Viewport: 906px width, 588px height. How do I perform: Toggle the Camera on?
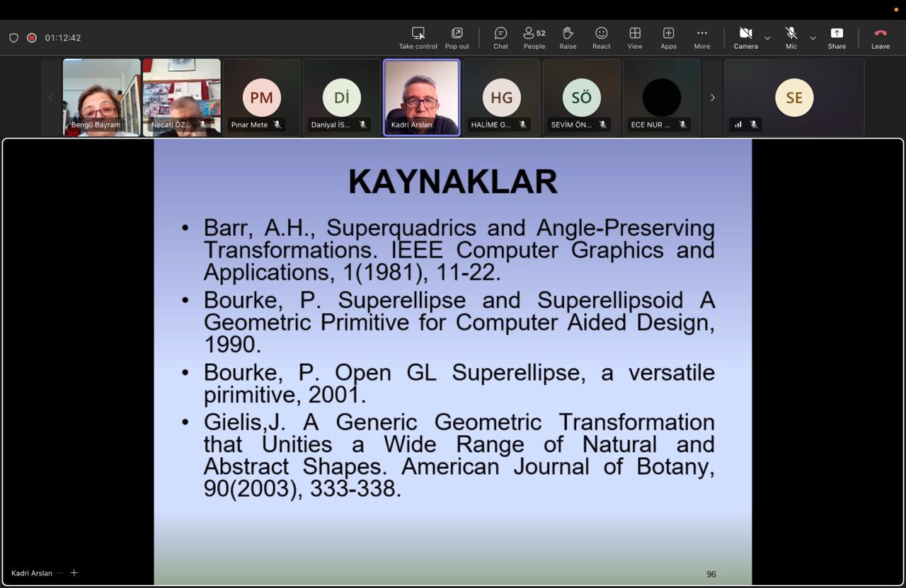pos(745,38)
